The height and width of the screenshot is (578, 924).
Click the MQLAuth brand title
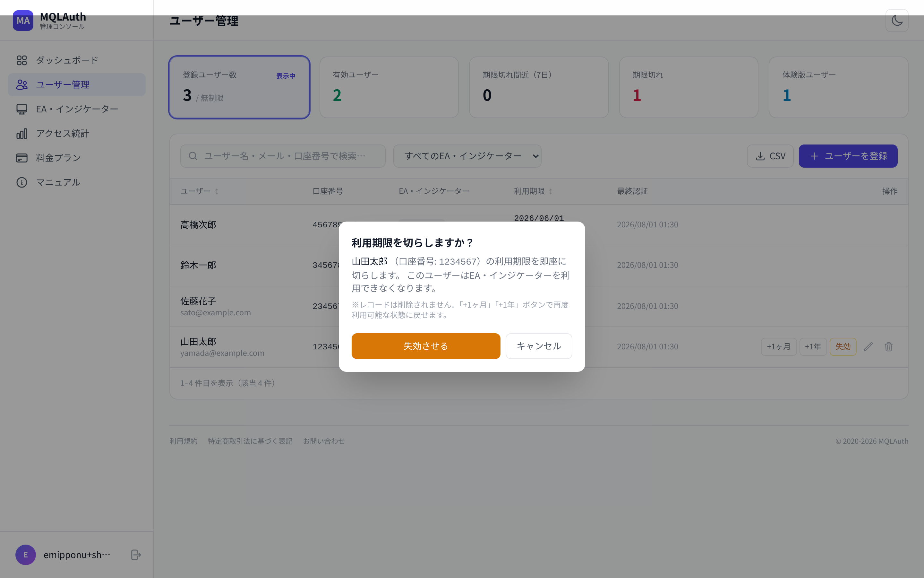coord(63,17)
